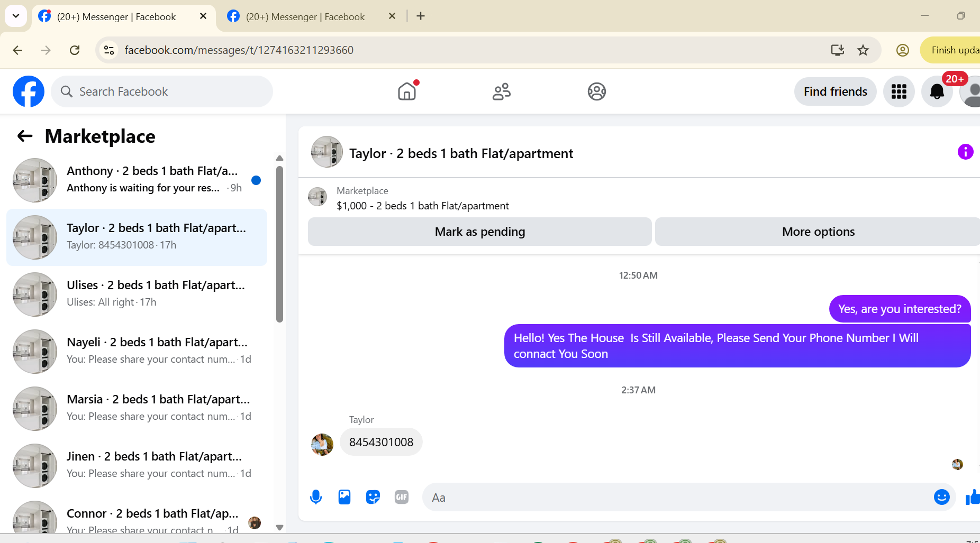
Task: Open Ulises' conversation
Action: pyautogui.click(x=137, y=294)
